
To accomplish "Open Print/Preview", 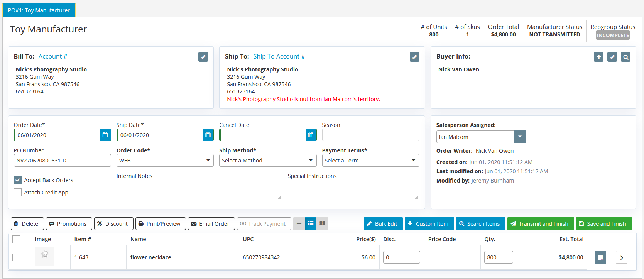I will [161, 224].
